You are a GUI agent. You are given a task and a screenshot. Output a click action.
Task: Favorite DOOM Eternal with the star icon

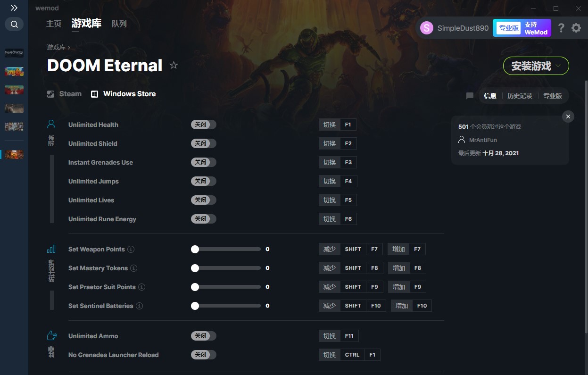coord(174,65)
